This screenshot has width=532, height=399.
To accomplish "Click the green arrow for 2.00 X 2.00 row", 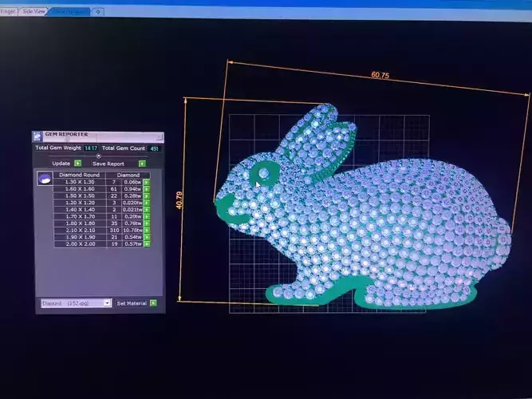I will pos(147,244).
